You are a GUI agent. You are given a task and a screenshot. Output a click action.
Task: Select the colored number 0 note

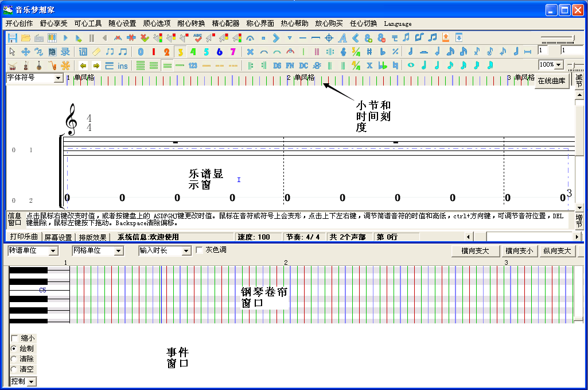(x=141, y=52)
